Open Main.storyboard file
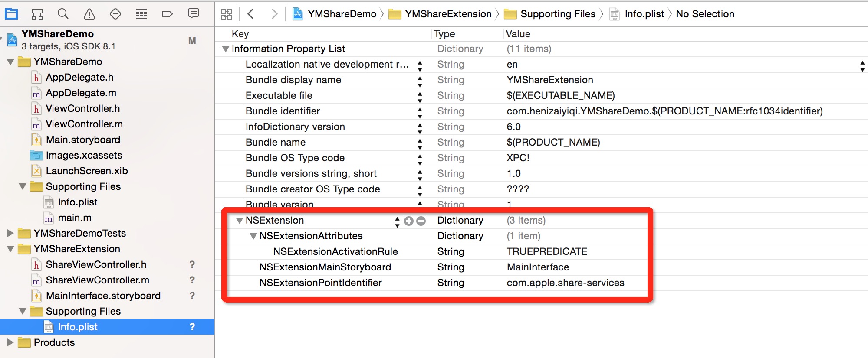868x358 pixels. (x=83, y=140)
